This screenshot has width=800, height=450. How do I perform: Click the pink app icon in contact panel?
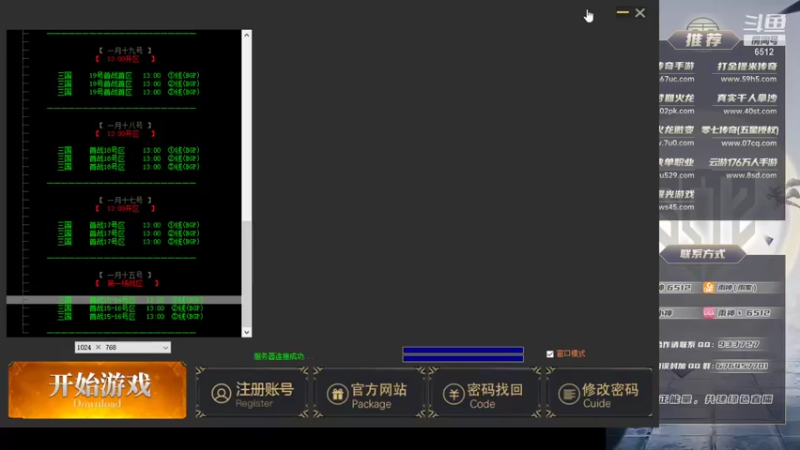[x=708, y=313]
